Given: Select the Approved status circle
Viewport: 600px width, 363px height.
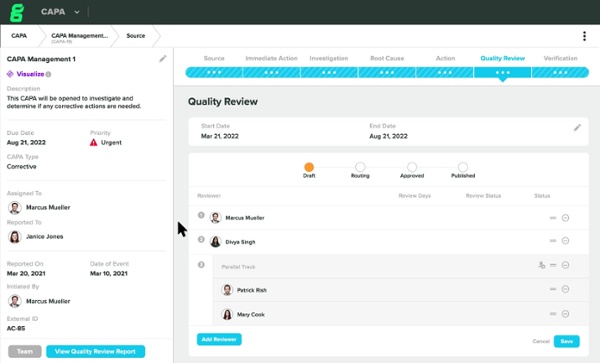Looking at the screenshot, I should tap(412, 167).
